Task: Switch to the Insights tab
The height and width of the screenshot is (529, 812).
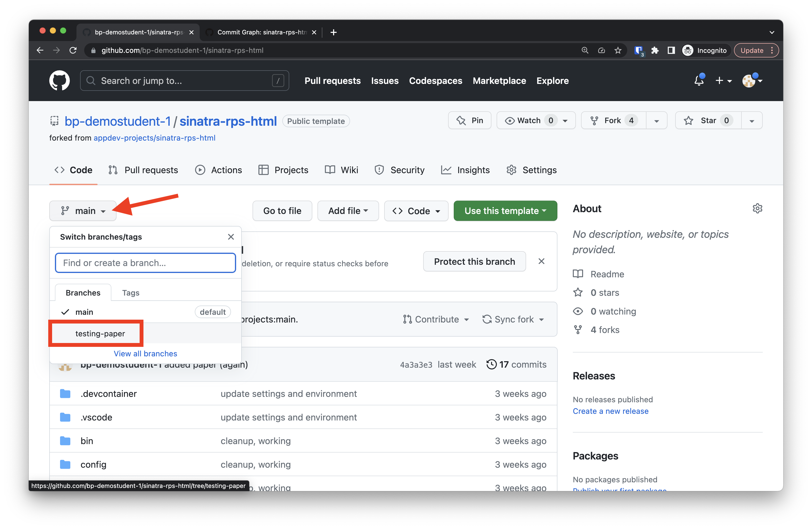Action: (465, 170)
